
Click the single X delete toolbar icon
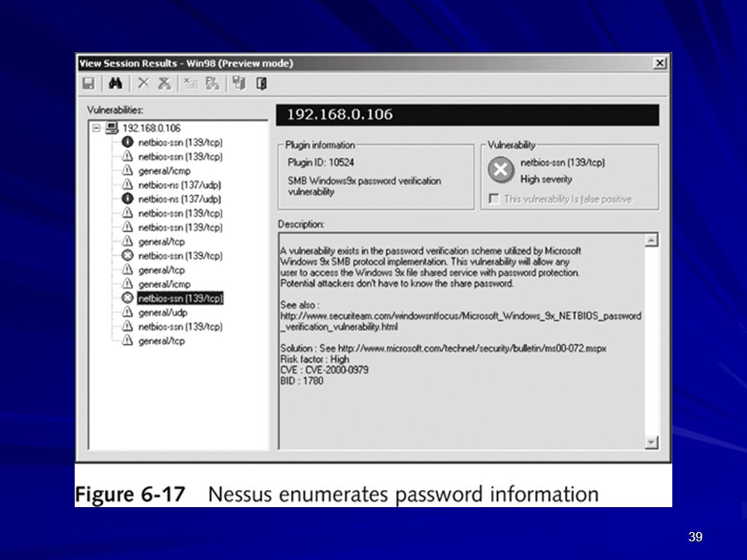click(143, 84)
